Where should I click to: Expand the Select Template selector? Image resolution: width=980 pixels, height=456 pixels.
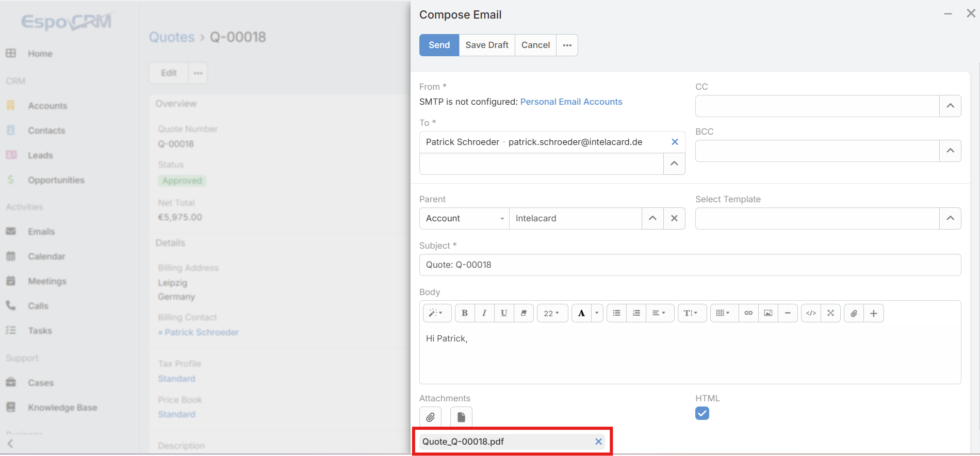point(950,218)
